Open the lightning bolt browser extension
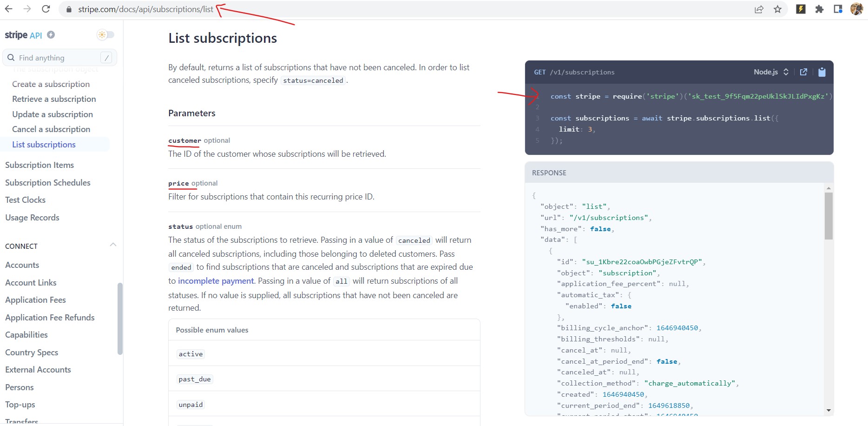 coord(801,9)
